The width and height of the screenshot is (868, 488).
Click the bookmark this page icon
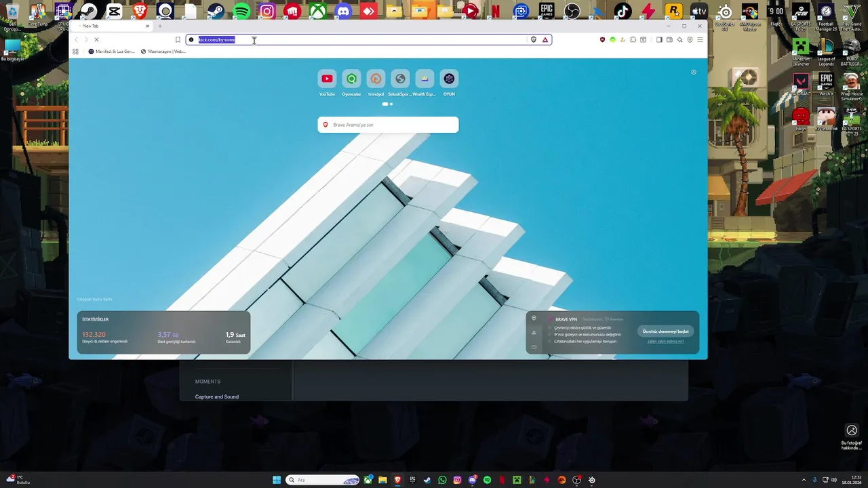point(178,40)
